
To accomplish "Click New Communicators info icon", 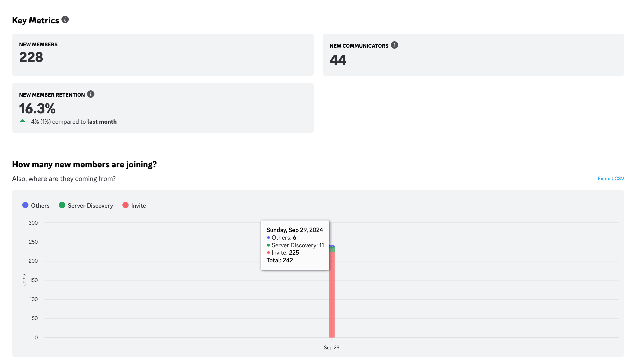I will tap(394, 45).
